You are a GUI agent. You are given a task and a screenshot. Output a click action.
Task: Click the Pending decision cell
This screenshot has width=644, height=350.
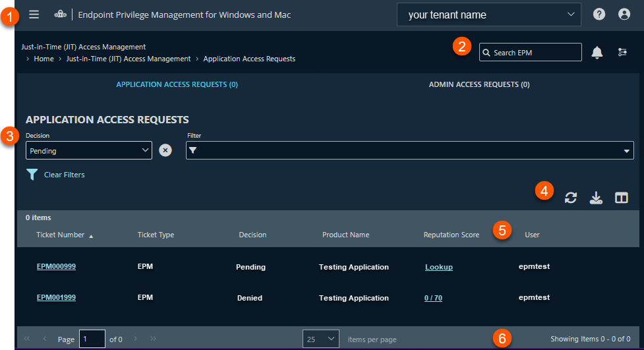tap(250, 267)
